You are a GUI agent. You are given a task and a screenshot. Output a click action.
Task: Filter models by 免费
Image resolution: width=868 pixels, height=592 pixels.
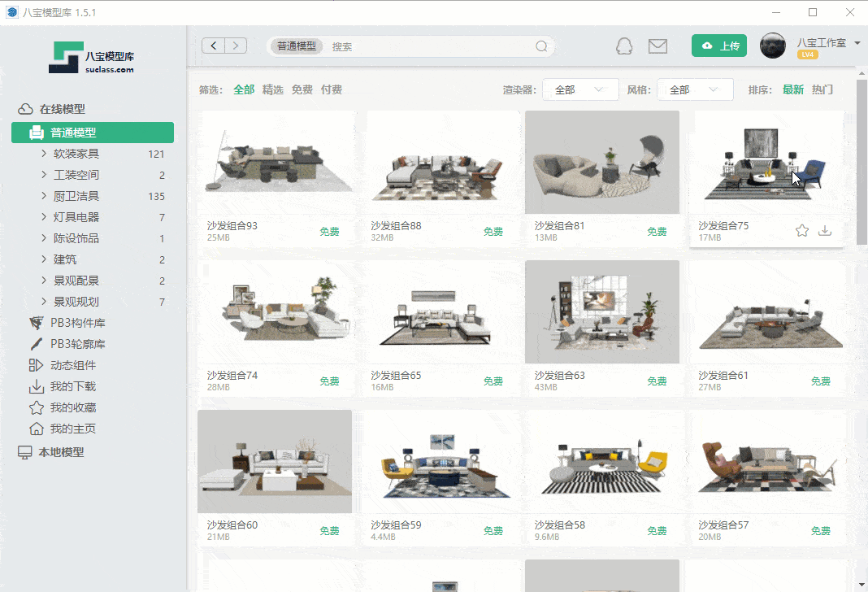click(x=302, y=89)
